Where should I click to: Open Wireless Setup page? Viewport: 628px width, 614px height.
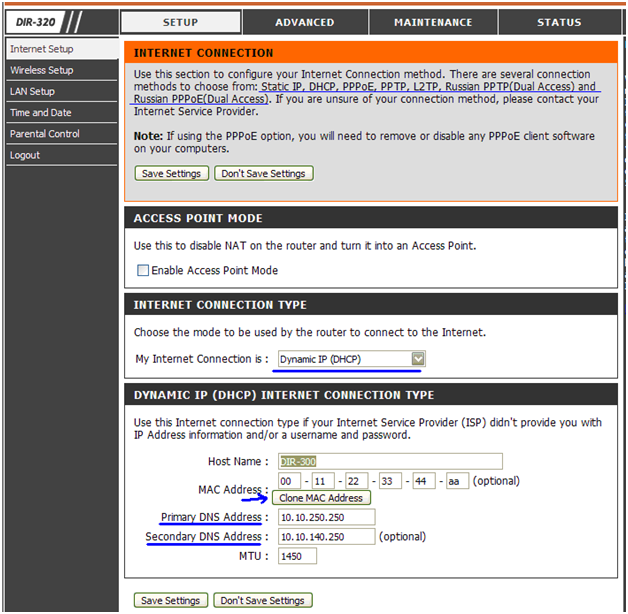pyautogui.click(x=41, y=70)
